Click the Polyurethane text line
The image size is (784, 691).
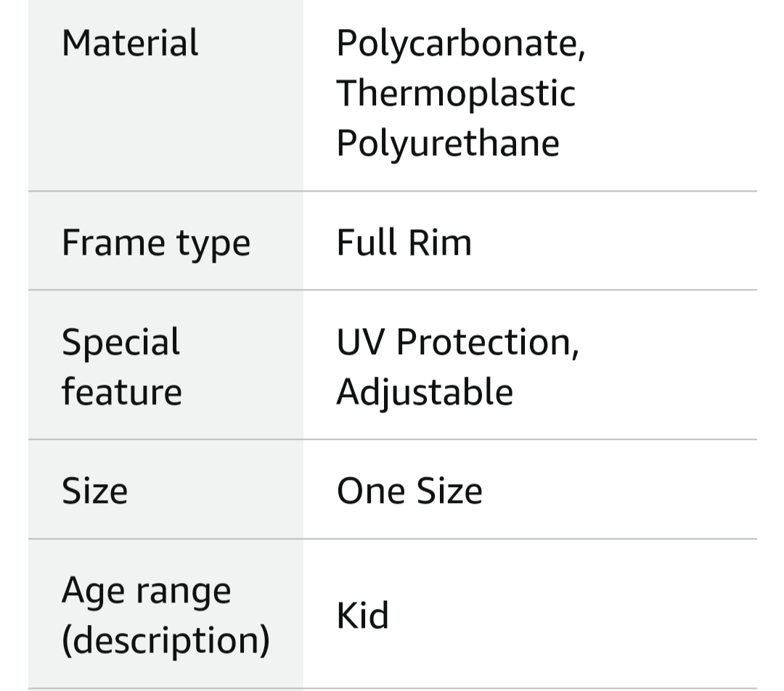[447, 144]
